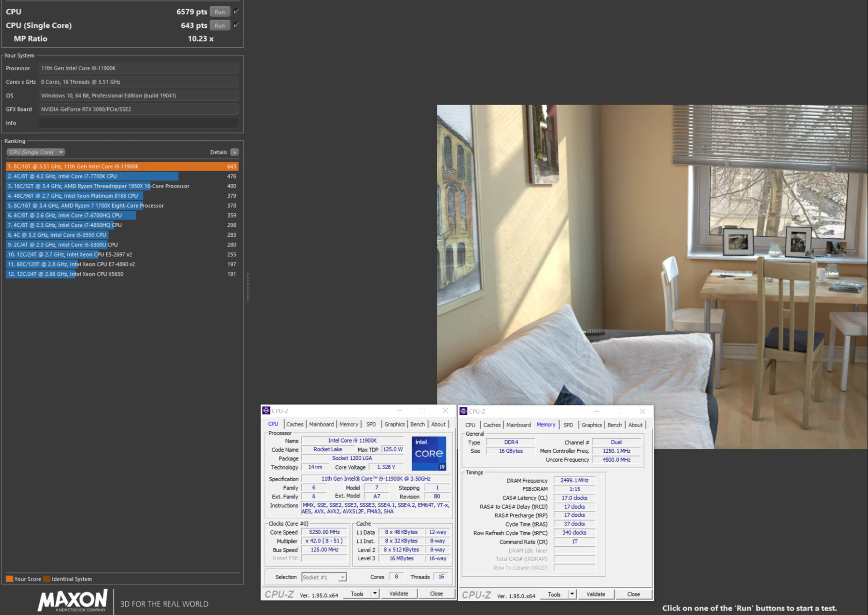868x615 pixels.
Task: Open Bench tab in right CPU-Z window
Action: (615, 425)
